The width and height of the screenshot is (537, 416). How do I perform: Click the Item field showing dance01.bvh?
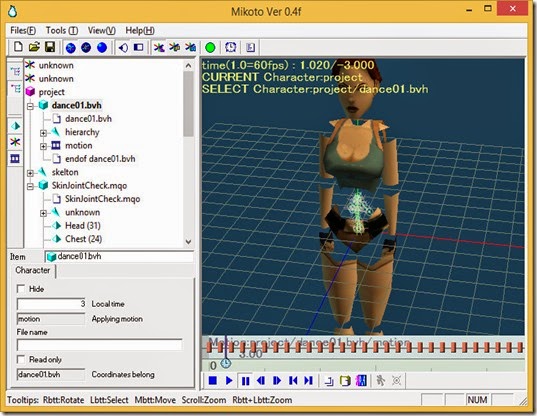pos(119,256)
